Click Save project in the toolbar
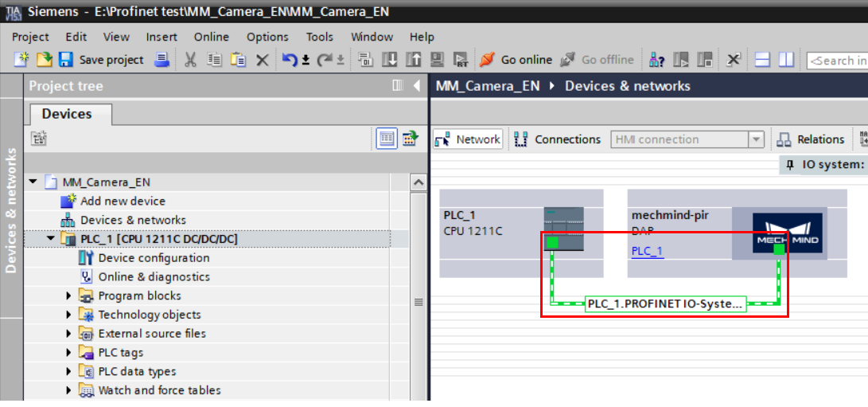This screenshot has height=407, width=868. point(101,59)
